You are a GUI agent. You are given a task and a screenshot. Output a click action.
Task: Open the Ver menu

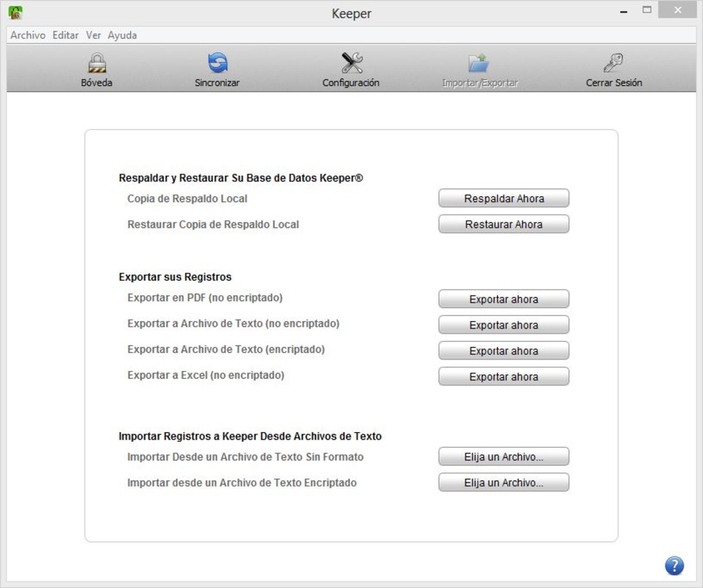(x=93, y=35)
